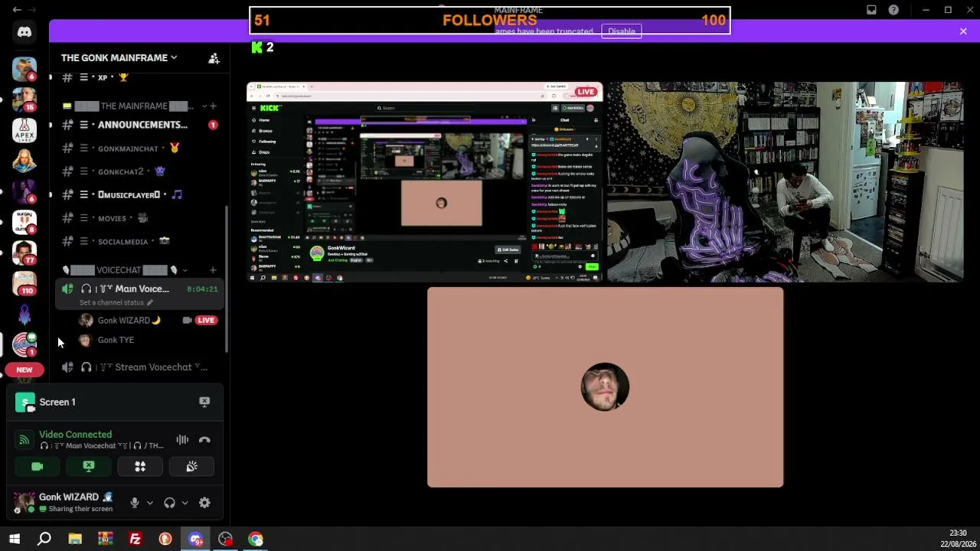
Task: Open the taskbar clock and date
Action: [x=958, y=538]
